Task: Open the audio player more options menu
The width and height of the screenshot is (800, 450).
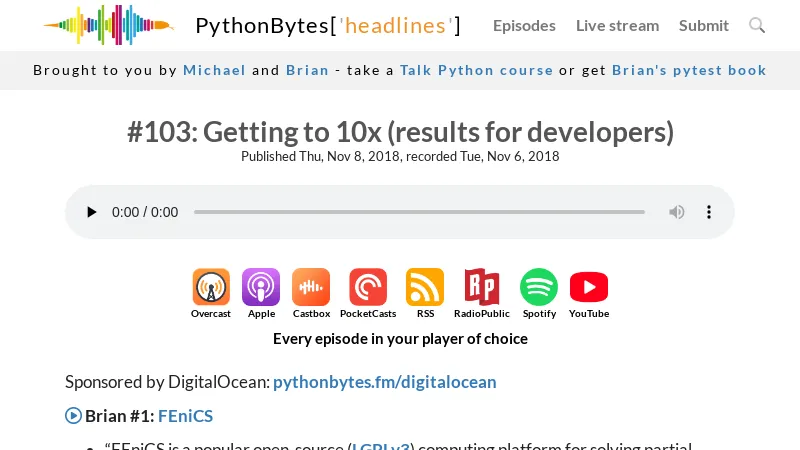Action: point(709,212)
